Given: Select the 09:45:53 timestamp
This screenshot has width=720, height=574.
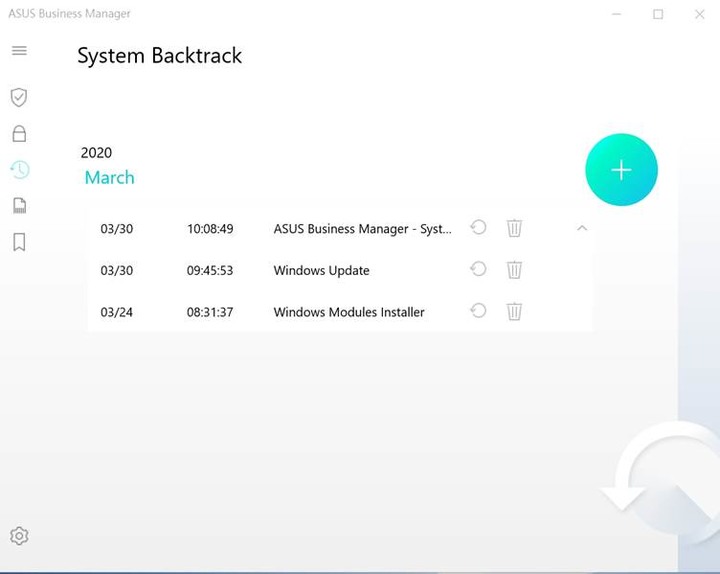Looking at the screenshot, I should [x=210, y=270].
